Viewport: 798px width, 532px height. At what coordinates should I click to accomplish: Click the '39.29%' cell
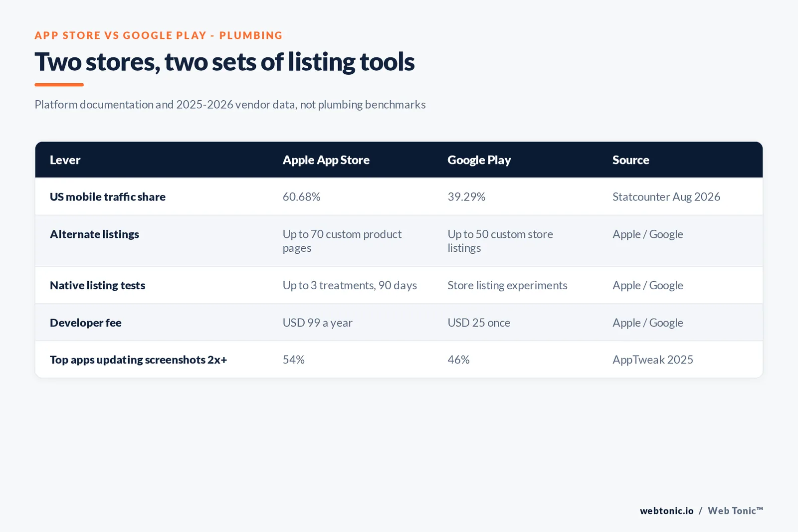click(466, 197)
